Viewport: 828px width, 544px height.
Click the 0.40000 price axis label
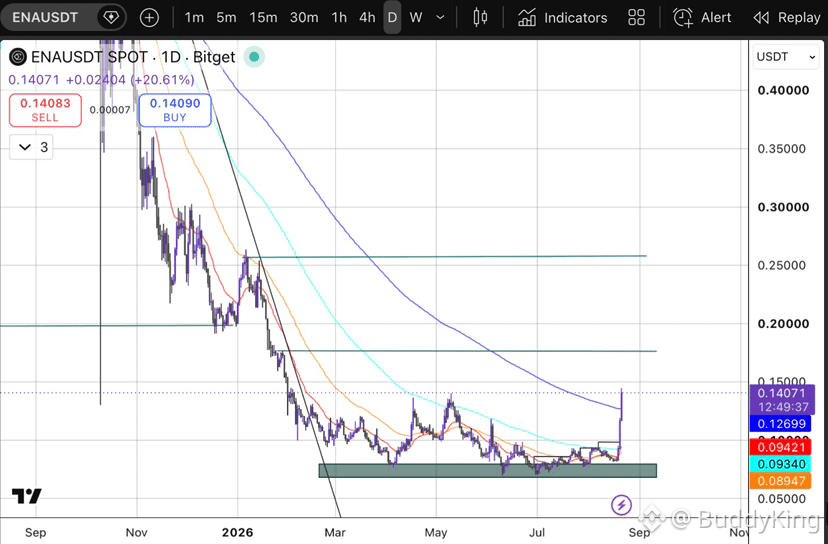coord(783,90)
